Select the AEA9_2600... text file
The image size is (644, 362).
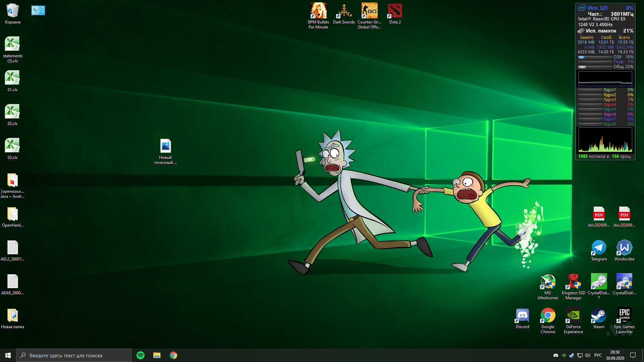12,285
